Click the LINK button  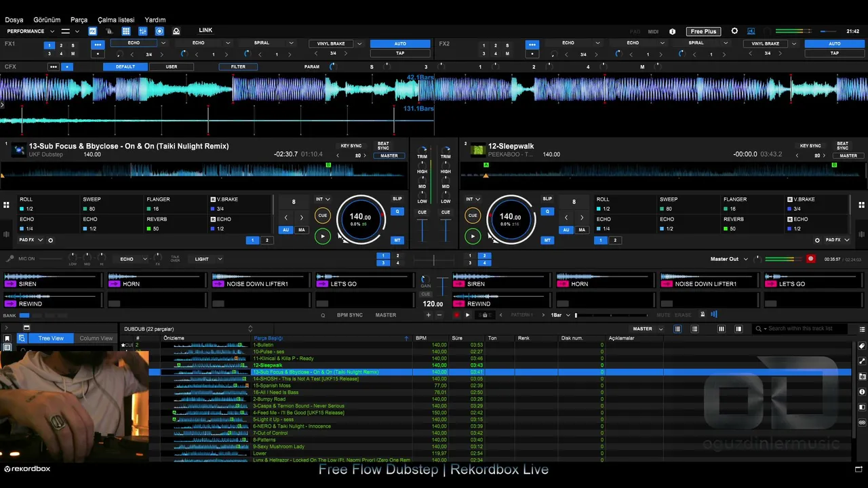205,30
